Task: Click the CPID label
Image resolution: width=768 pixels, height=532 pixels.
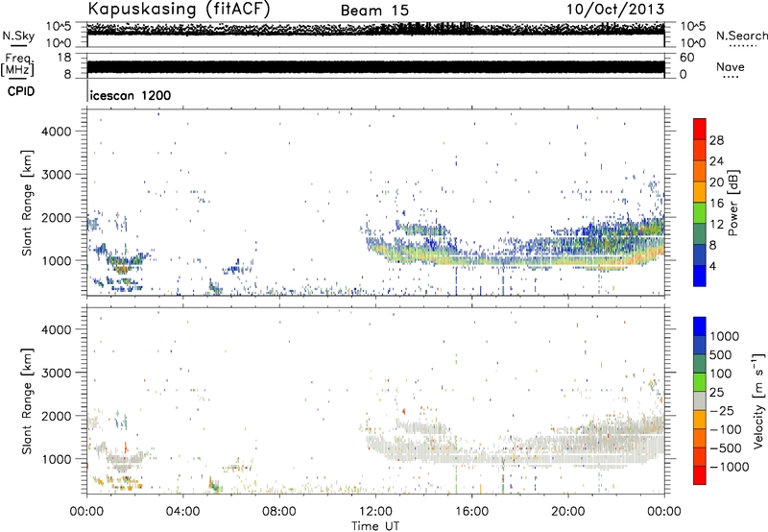Action: click(21, 91)
